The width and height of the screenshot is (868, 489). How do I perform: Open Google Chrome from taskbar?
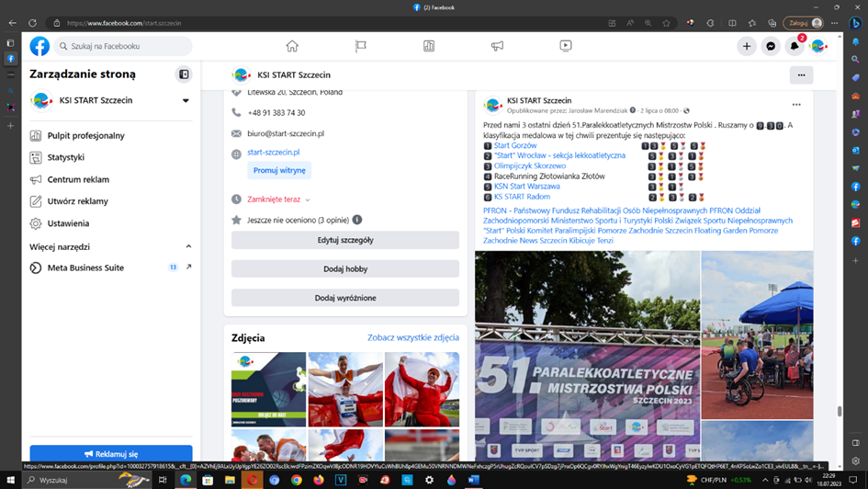(297, 480)
